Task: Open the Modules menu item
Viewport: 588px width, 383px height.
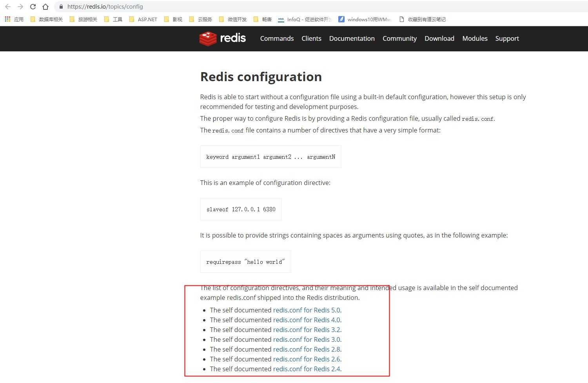Action: [475, 38]
